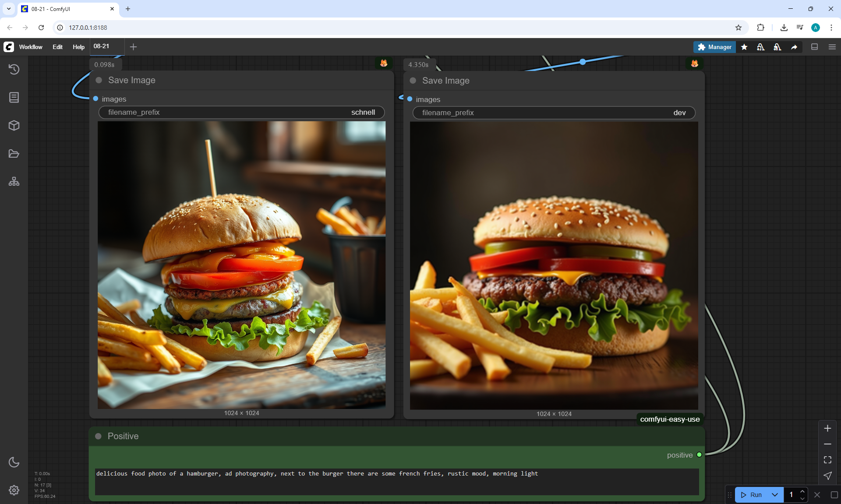Screen dimensions: 841x504
Task: Fit view with the frame icon
Action: pos(827,460)
